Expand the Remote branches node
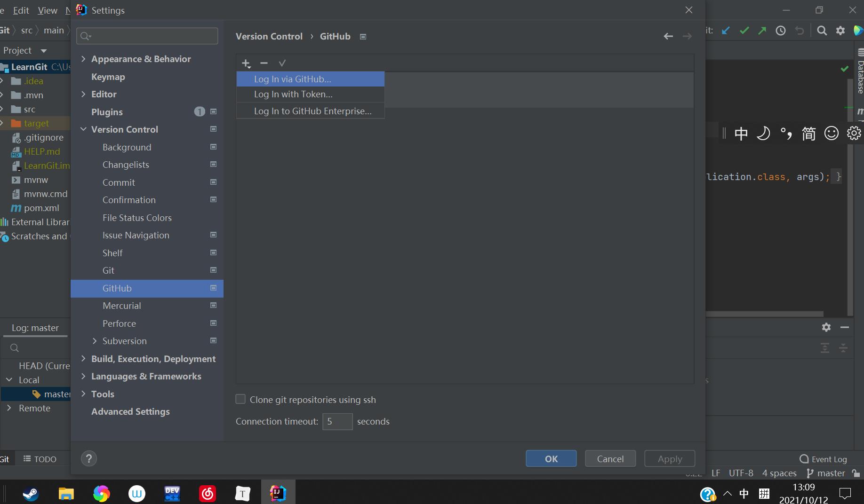This screenshot has width=864, height=504. click(x=9, y=408)
